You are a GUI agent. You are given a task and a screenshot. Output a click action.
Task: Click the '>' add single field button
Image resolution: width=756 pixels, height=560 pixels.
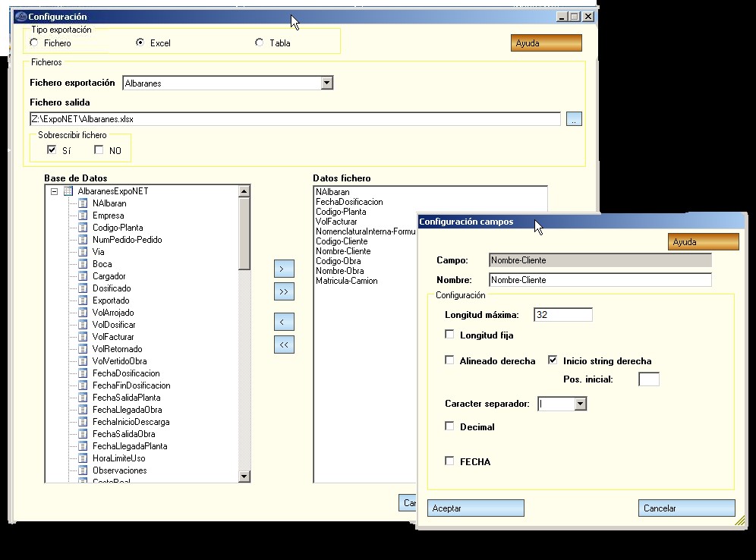pyautogui.click(x=284, y=269)
